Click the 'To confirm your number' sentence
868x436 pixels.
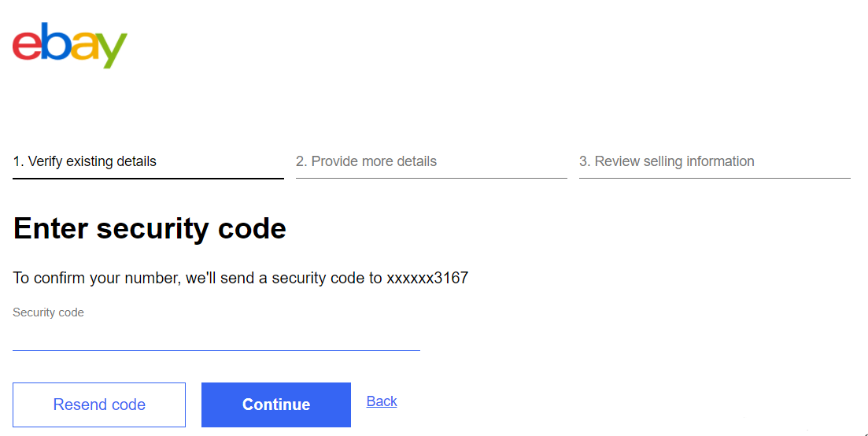pos(197,278)
